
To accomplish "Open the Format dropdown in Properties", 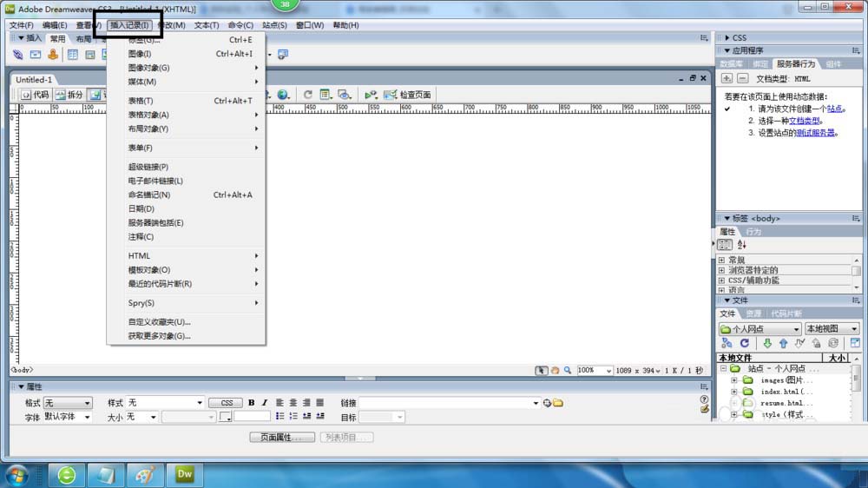I will click(x=68, y=403).
